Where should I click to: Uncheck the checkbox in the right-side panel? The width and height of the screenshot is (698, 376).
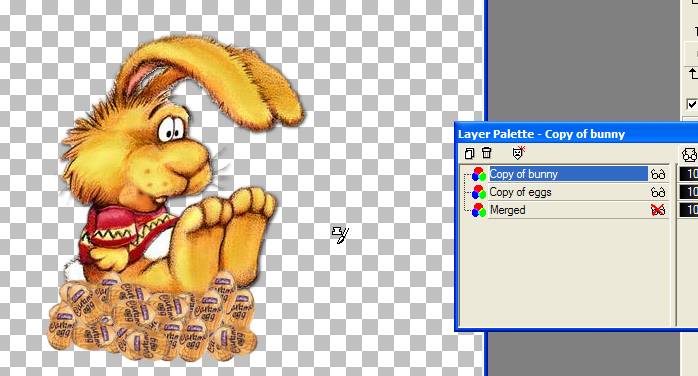(692, 105)
